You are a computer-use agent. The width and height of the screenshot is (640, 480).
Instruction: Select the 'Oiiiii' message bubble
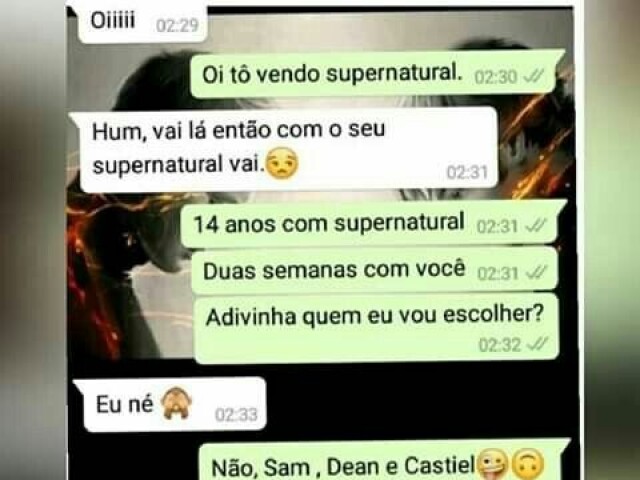142,21
